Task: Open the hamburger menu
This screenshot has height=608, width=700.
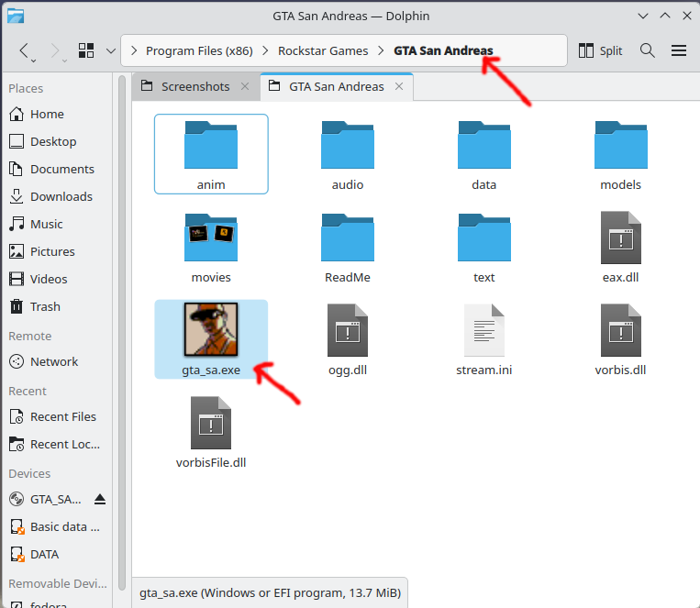Action: coord(679,50)
